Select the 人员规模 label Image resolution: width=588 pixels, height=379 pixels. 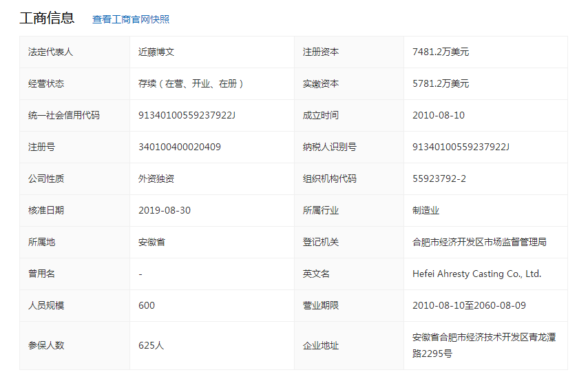pyautogui.click(x=46, y=305)
